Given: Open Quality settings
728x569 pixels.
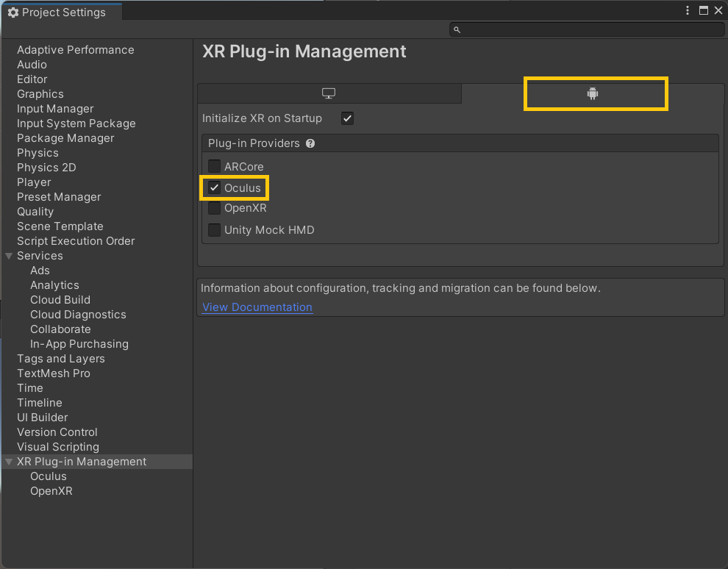Looking at the screenshot, I should point(35,212).
